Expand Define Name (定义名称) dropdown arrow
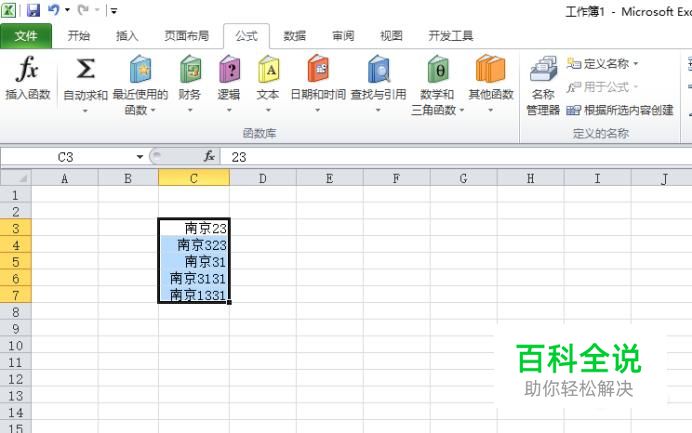 636,64
